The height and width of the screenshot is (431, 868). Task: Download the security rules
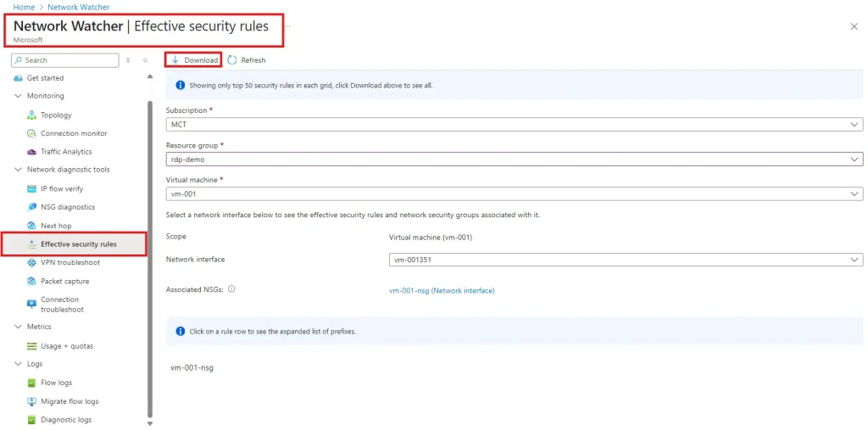tap(194, 60)
